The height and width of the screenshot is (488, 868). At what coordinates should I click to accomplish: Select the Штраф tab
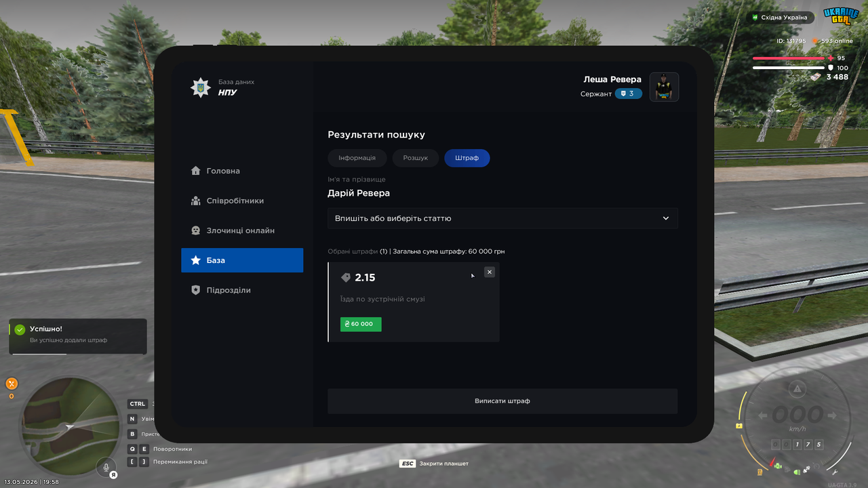[467, 158]
